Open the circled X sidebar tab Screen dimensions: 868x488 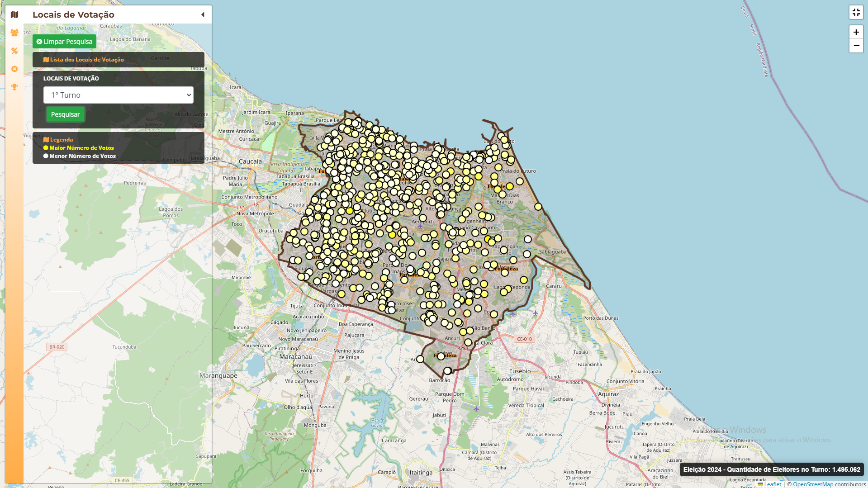tap(14, 69)
